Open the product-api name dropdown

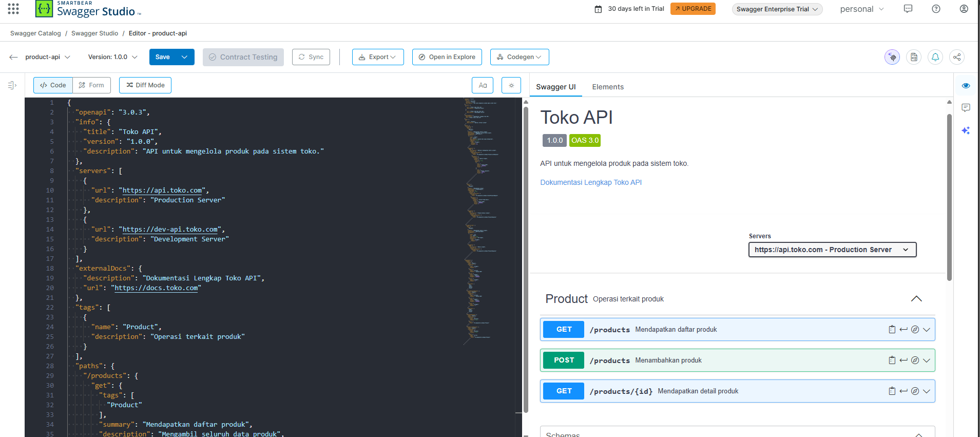[x=48, y=57]
